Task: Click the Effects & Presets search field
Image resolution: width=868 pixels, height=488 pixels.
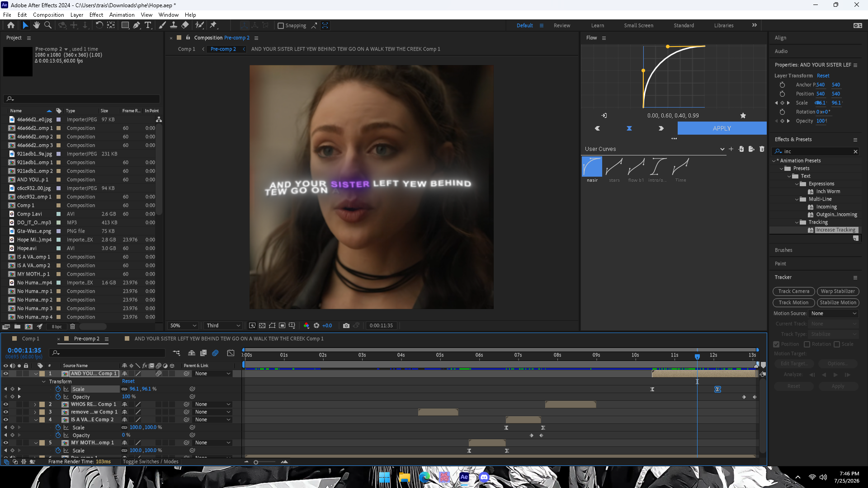Action: pyautogui.click(x=816, y=152)
